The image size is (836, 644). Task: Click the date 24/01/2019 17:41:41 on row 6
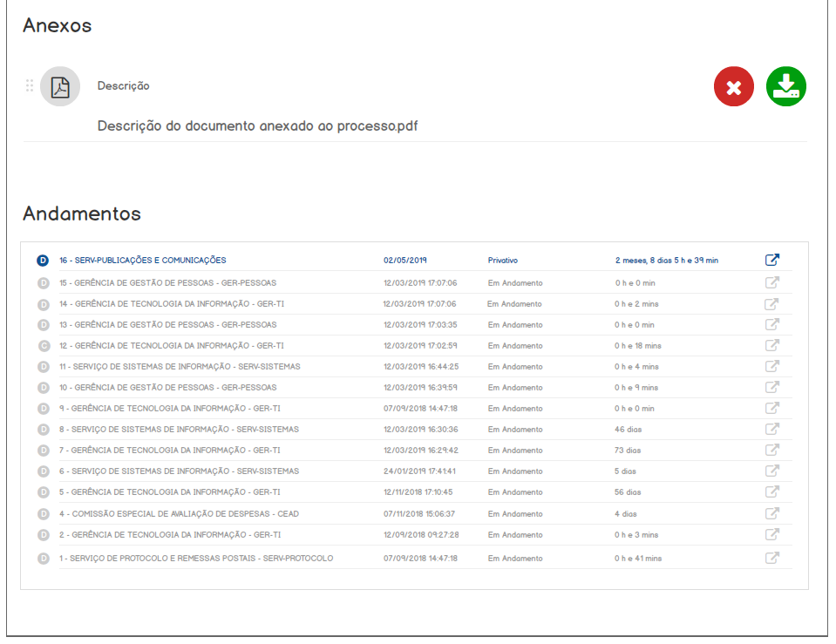420,471
